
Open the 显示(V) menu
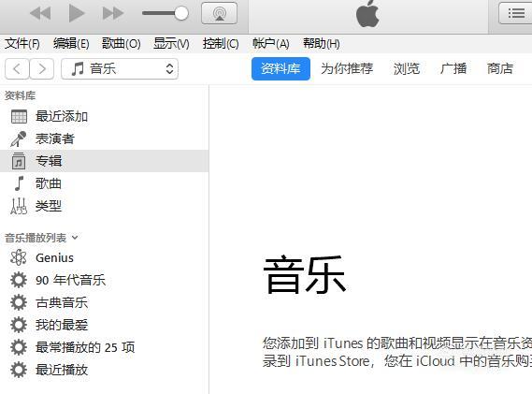tap(171, 43)
